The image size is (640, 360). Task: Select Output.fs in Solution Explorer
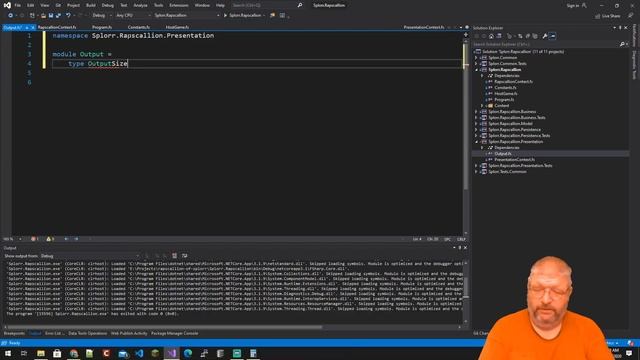503,154
